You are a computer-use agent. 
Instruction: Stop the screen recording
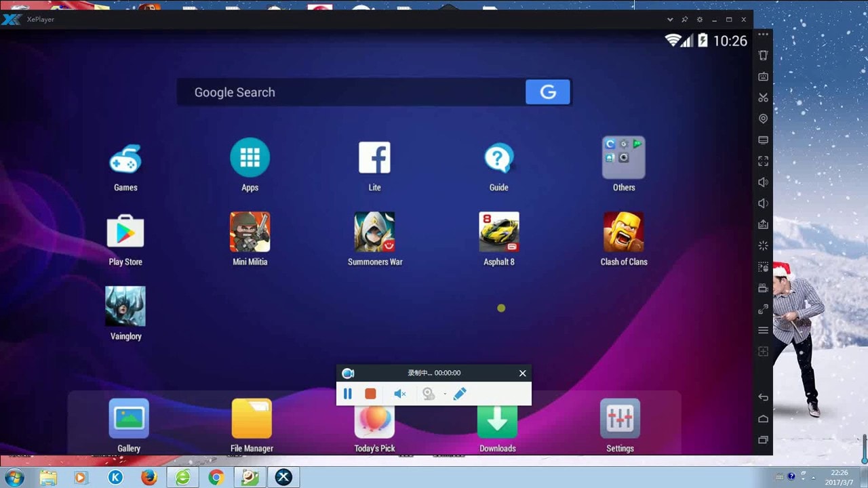[370, 394]
